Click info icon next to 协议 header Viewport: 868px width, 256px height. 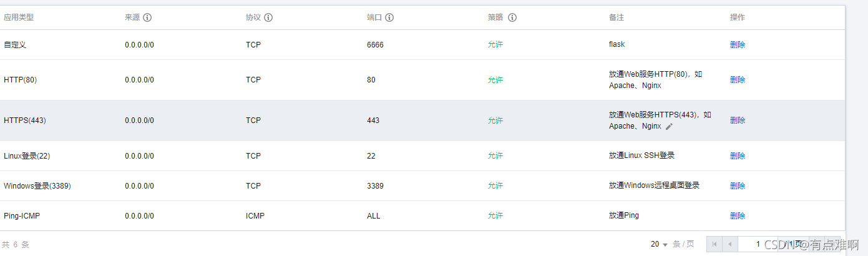[x=268, y=17]
